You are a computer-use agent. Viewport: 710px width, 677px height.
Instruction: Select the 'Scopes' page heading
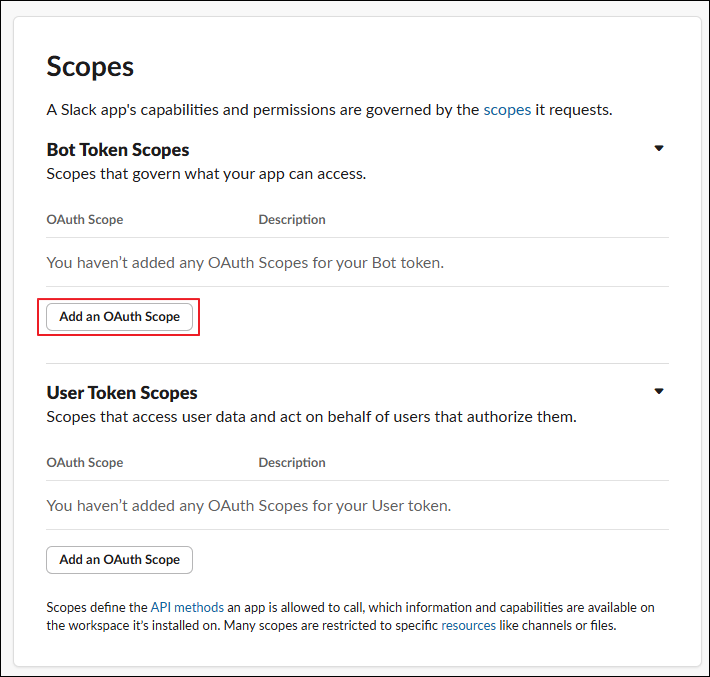click(90, 67)
